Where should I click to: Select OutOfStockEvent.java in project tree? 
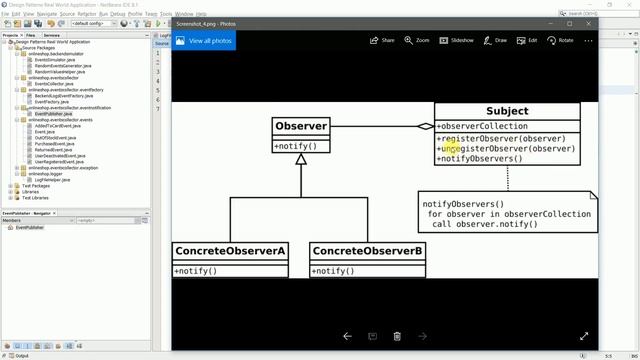(55, 138)
